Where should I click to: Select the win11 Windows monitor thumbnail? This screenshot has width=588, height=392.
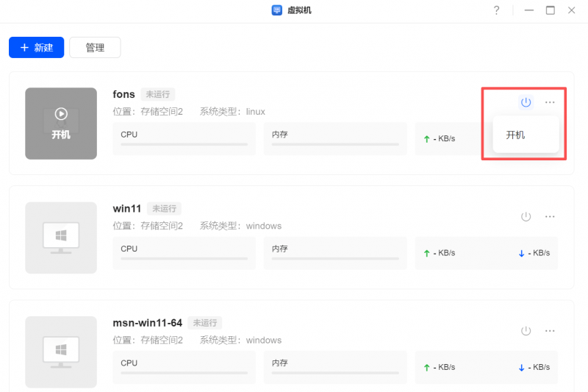pos(61,238)
